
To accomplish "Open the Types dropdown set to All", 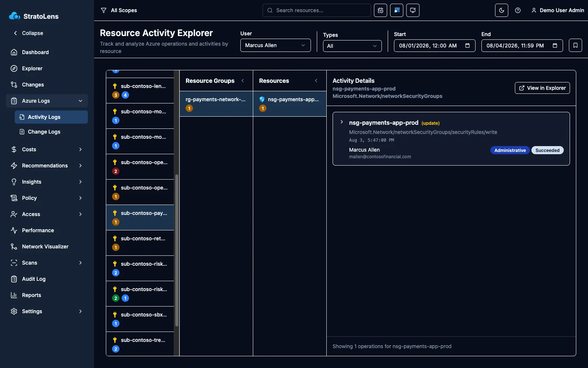I will pyautogui.click(x=352, y=46).
